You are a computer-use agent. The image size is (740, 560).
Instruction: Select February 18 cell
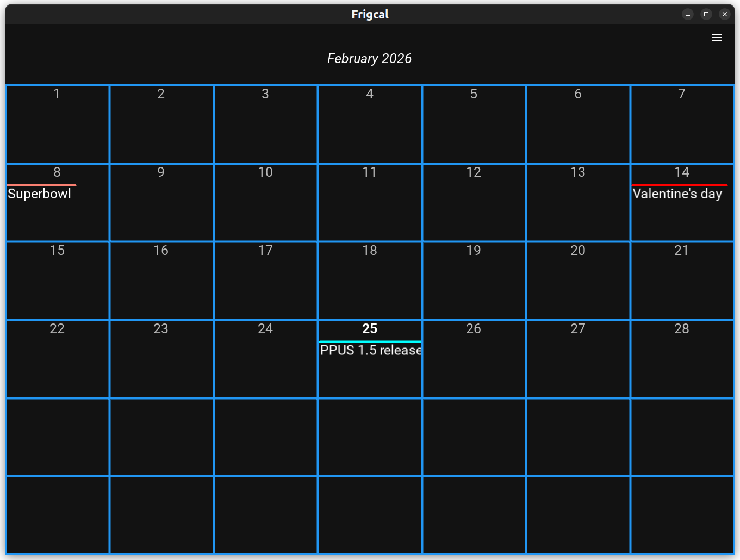click(x=370, y=281)
